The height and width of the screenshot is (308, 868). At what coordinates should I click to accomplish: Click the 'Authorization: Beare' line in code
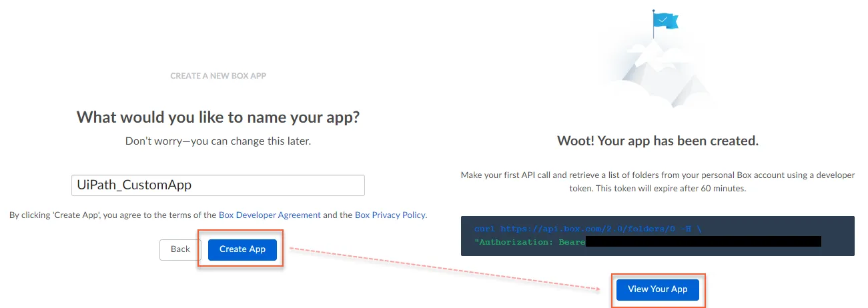click(530, 242)
